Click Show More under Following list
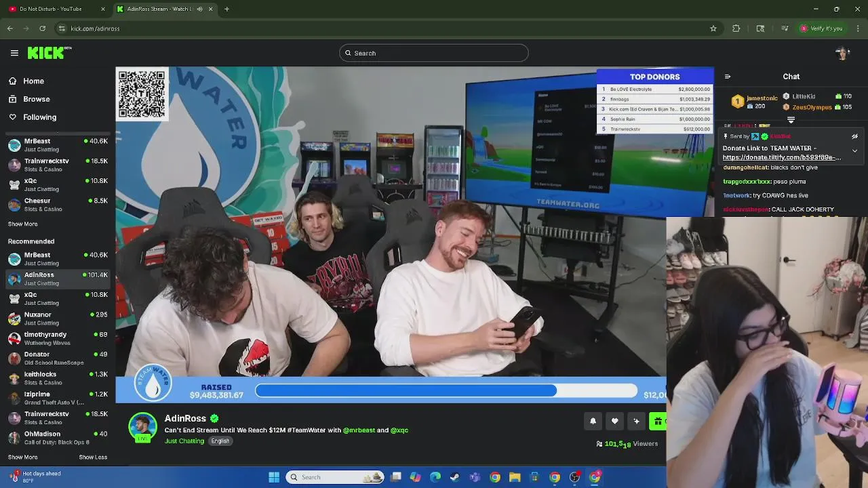Image resolution: width=868 pixels, height=488 pixels. 23,224
